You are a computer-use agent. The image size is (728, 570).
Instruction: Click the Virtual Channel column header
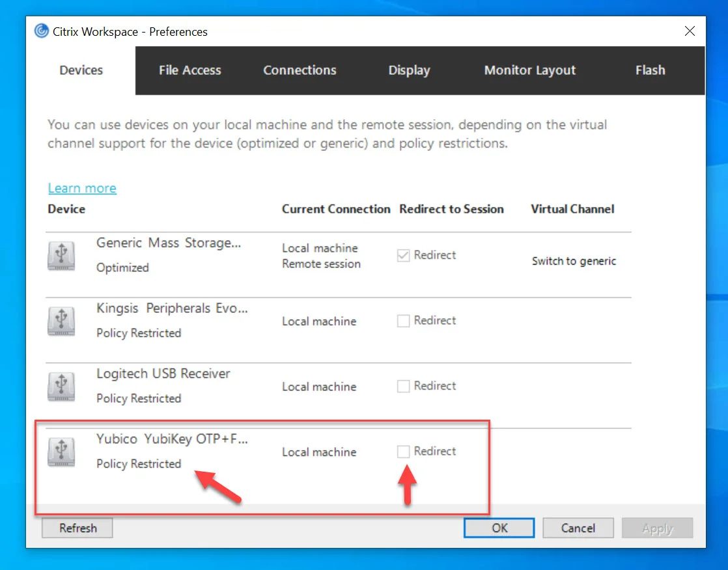pos(572,209)
